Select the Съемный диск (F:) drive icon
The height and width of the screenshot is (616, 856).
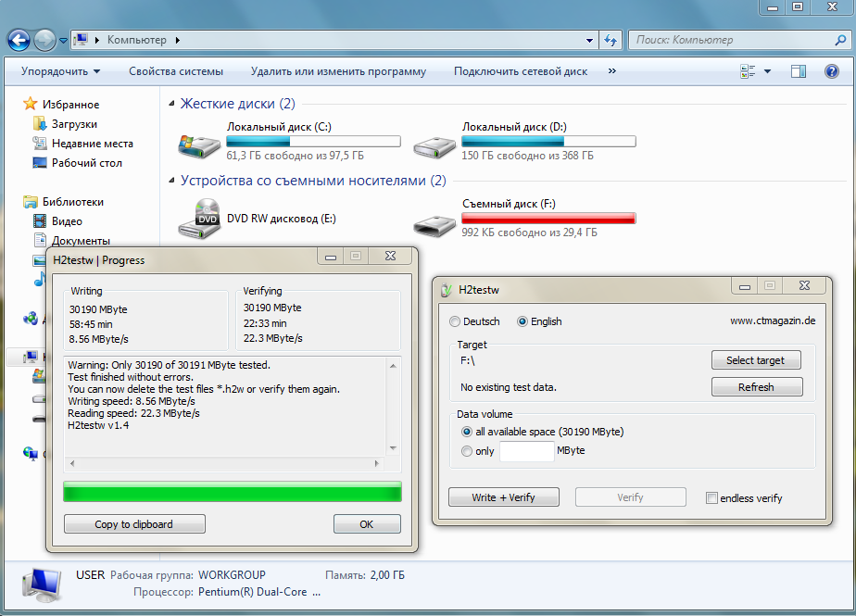click(x=434, y=224)
